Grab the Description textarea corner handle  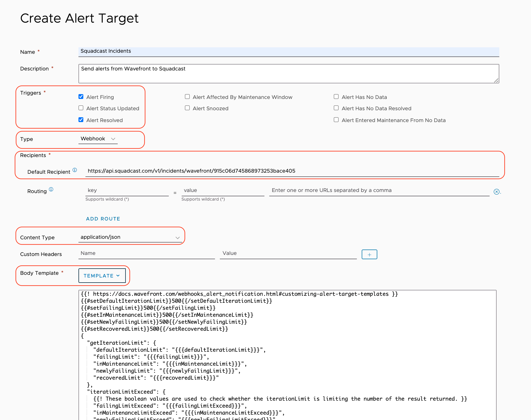click(496, 80)
